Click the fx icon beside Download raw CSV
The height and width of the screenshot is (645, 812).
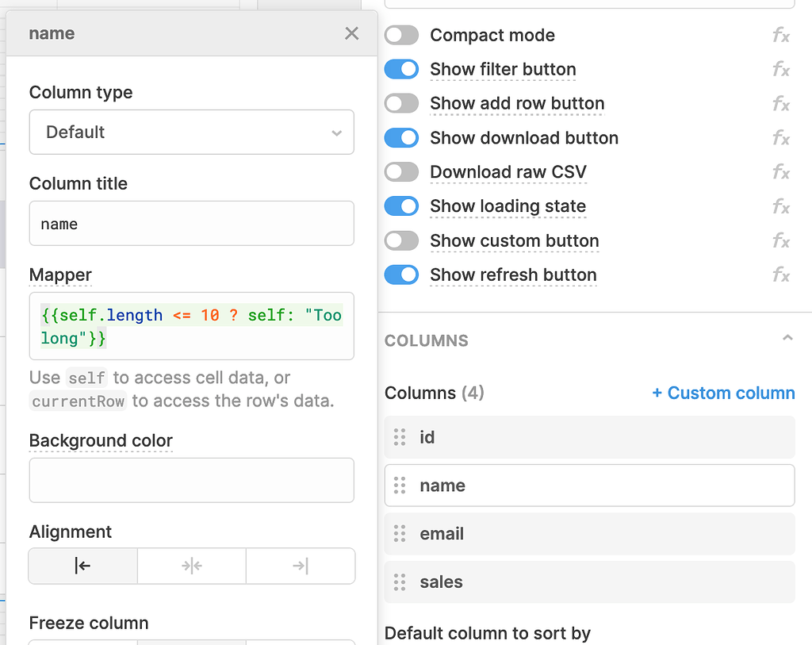click(781, 172)
